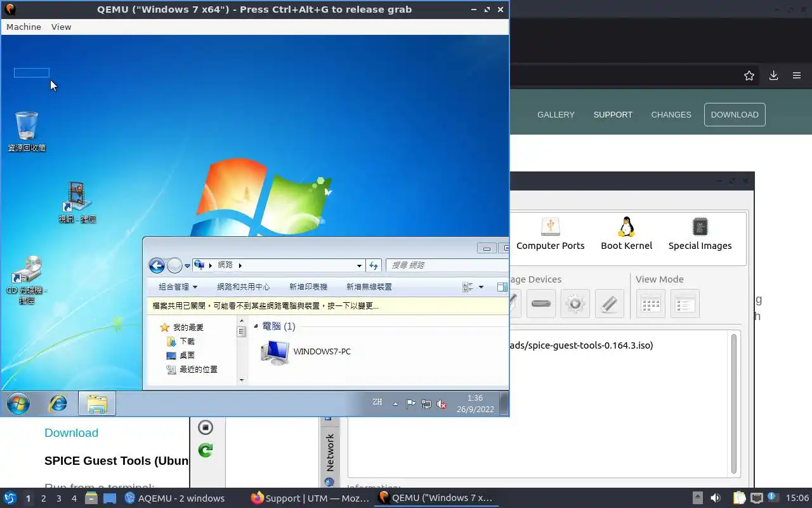
Task: Click the yellow file sharing notification bar
Action: 328,306
